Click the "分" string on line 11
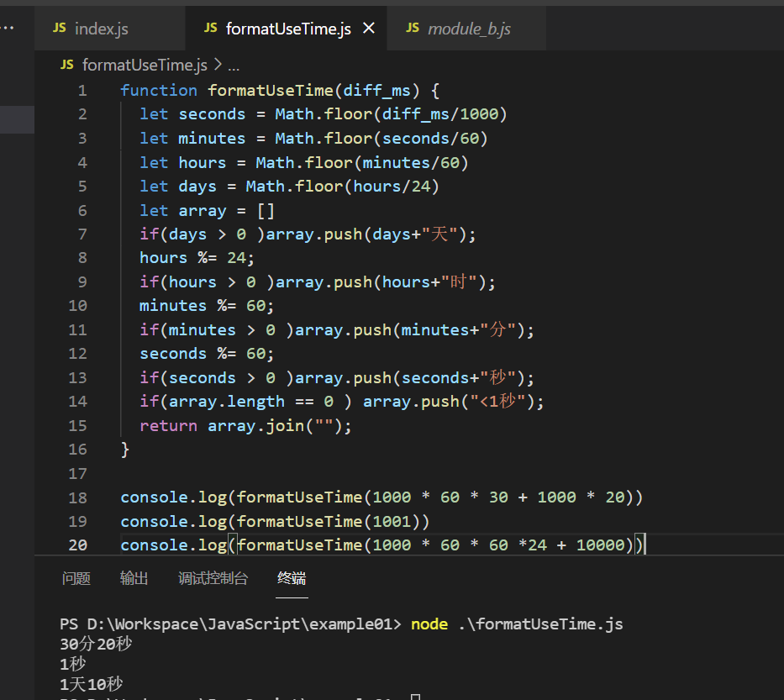This screenshot has height=700, width=784. tap(498, 330)
